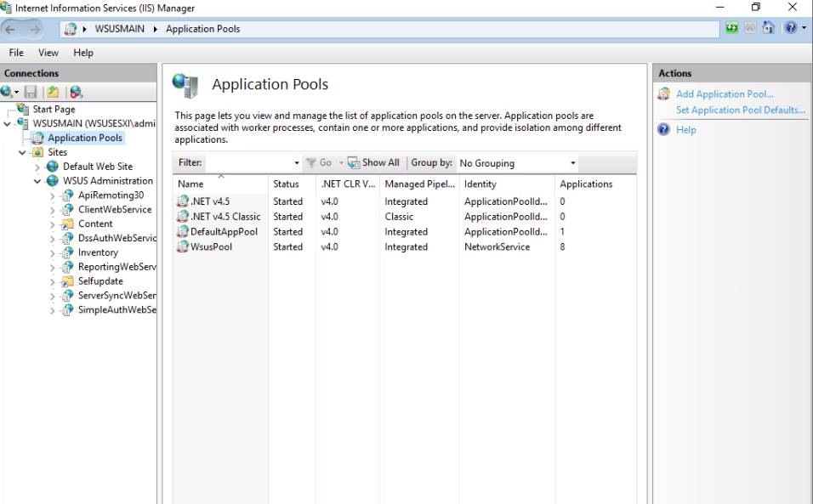Open the File menu

[15, 52]
